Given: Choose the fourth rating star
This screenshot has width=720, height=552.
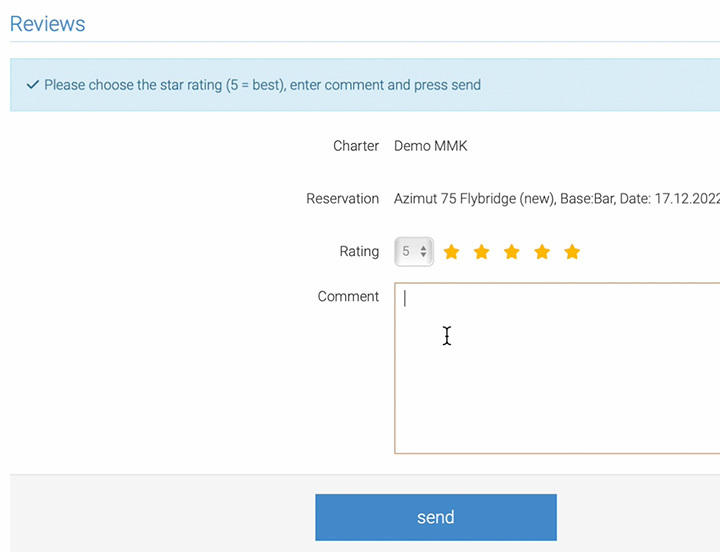Looking at the screenshot, I should (x=541, y=252).
